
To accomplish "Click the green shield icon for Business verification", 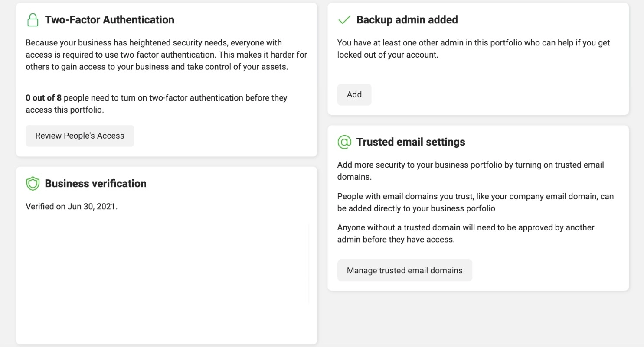I will 33,184.
